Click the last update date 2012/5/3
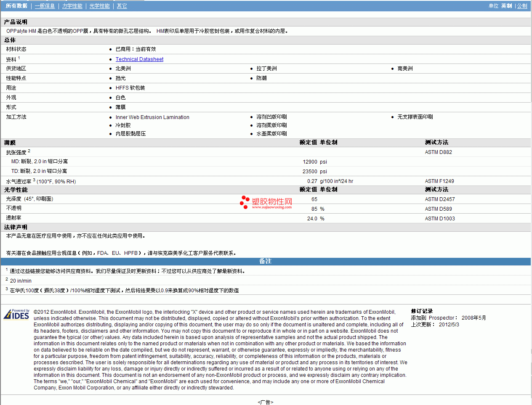The width and height of the screenshot is (532, 405). pyautogui.click(x=449, y=325)
